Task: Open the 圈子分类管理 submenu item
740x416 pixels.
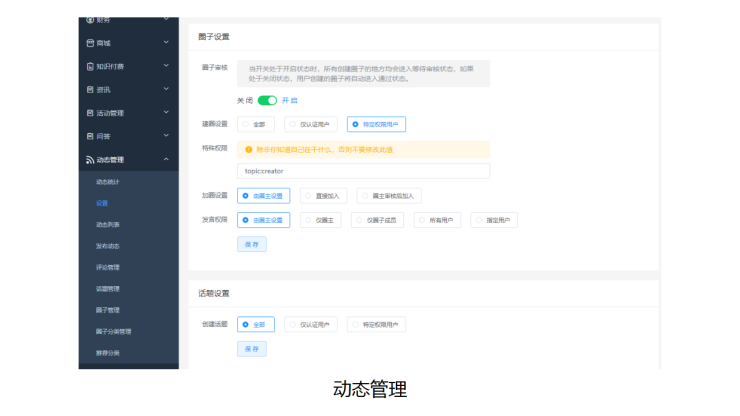Action: pos(113,331)
